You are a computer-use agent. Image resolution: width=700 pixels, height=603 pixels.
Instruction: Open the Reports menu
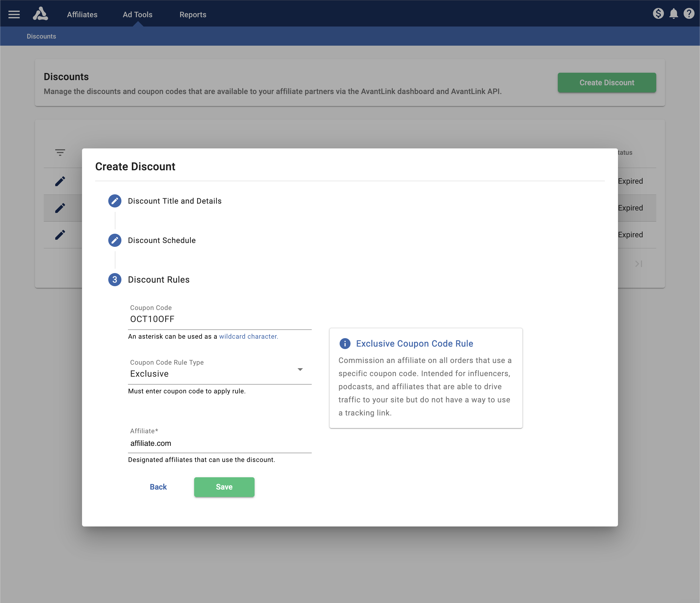point(193,14)
